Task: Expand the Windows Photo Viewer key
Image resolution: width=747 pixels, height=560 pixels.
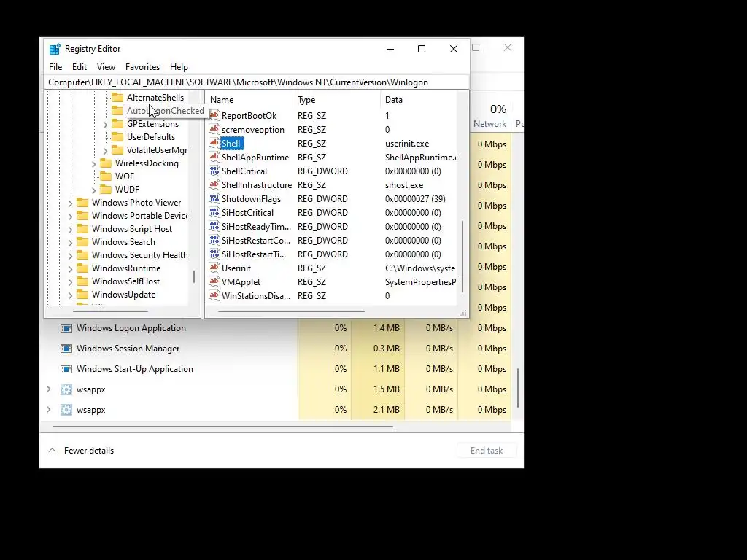Action: (71, 203)
